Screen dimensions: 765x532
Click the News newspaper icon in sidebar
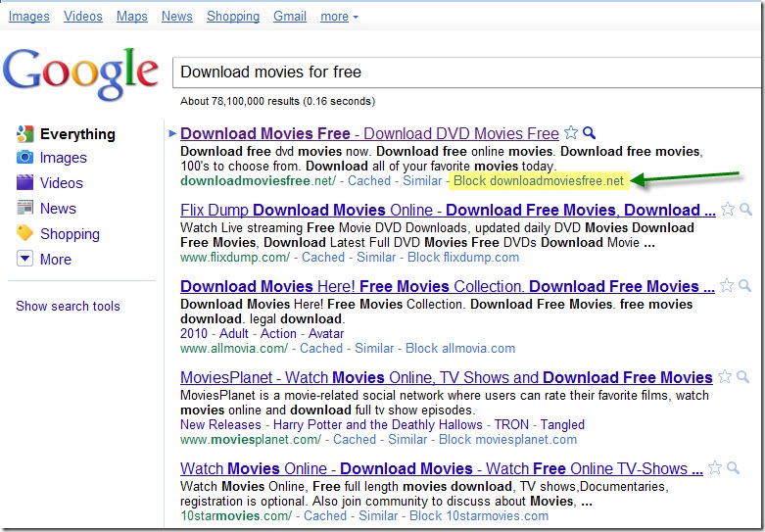point(24,208)
